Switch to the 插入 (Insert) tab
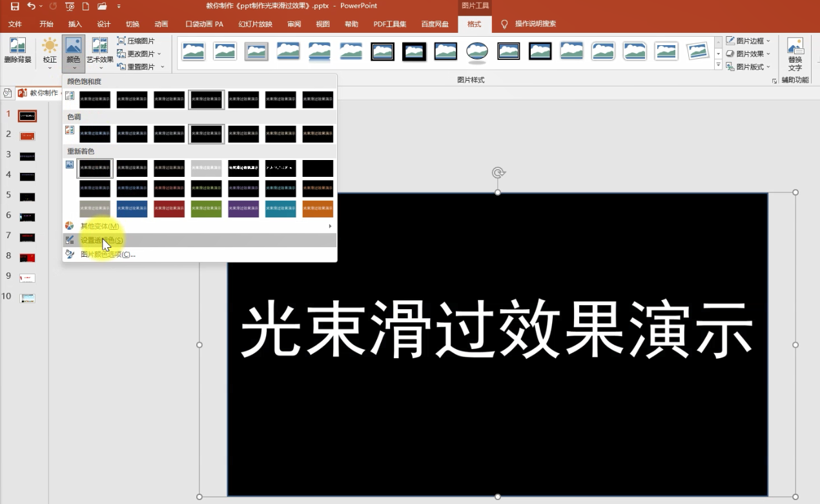Viewport: 820px width, 504px height. coord(75,24)
